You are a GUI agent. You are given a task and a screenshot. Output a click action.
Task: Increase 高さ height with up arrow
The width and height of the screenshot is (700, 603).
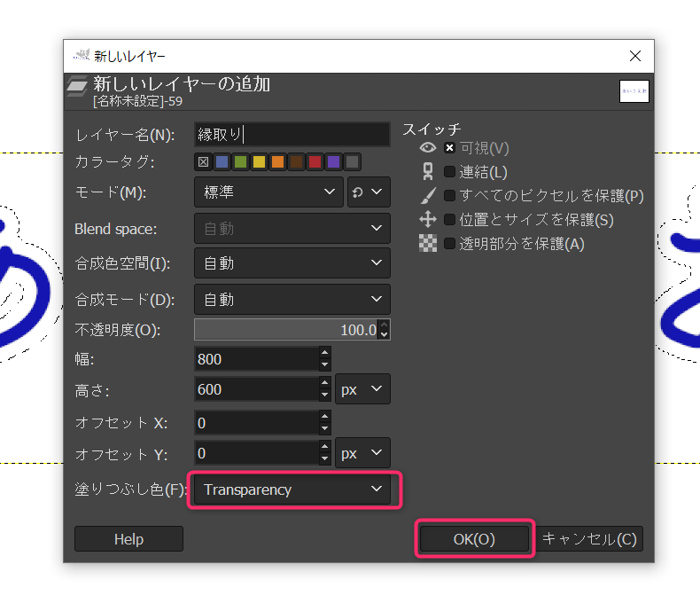point(325,383)
